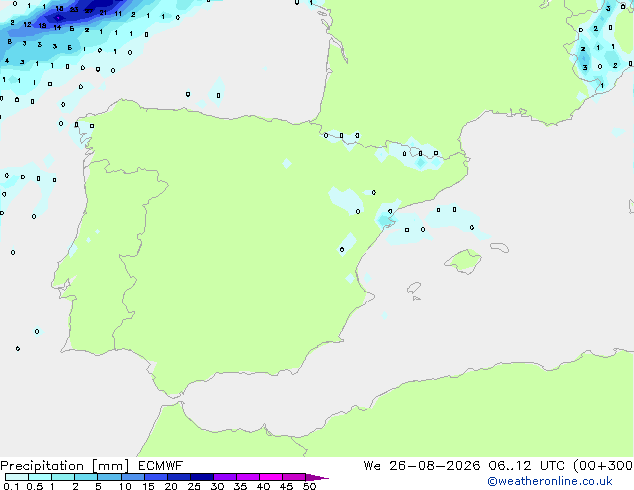Viewport: 634px width, 490px height.
Task: Click the 0.5–1 mm legend color swatch
Action: click(40, 477)
